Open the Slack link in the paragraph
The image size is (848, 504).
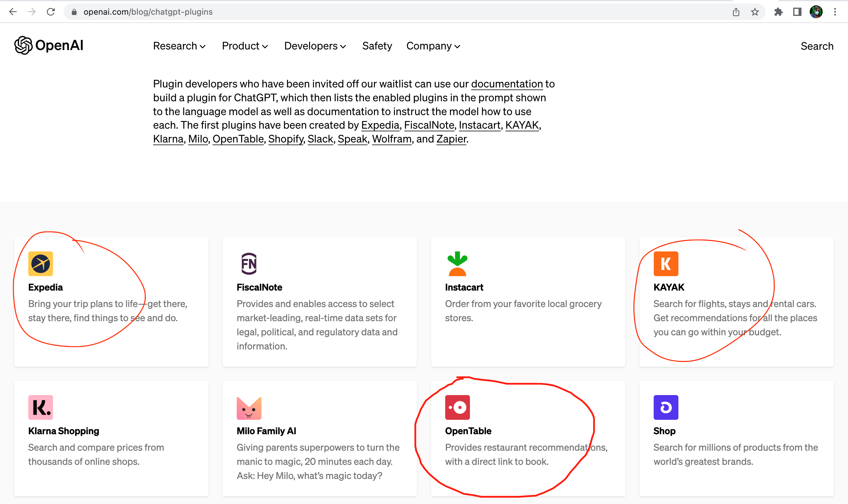tap(320, 139)
